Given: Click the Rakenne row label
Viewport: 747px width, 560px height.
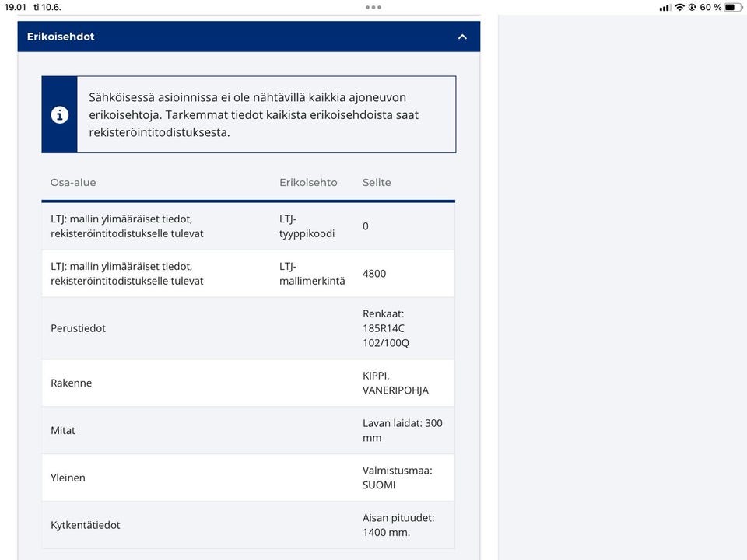Looking at the screenshot, I should (x=71, y=383).
